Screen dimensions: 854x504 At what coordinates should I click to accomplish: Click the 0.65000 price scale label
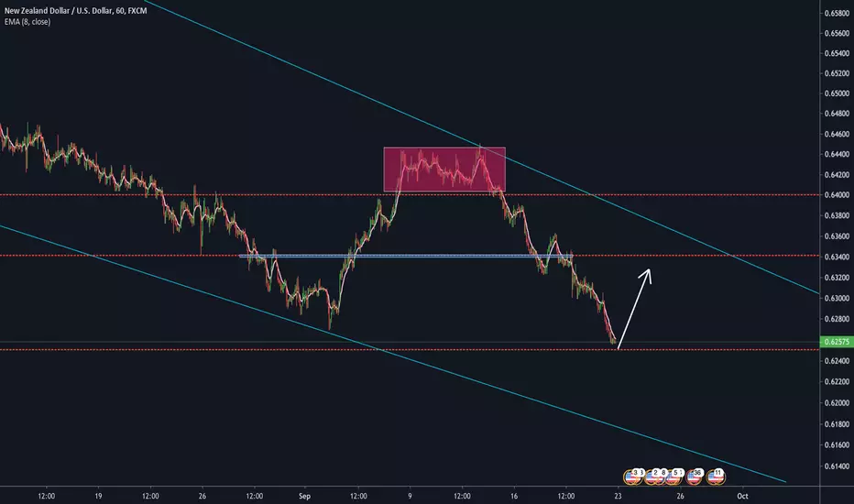tap(837, 93)
